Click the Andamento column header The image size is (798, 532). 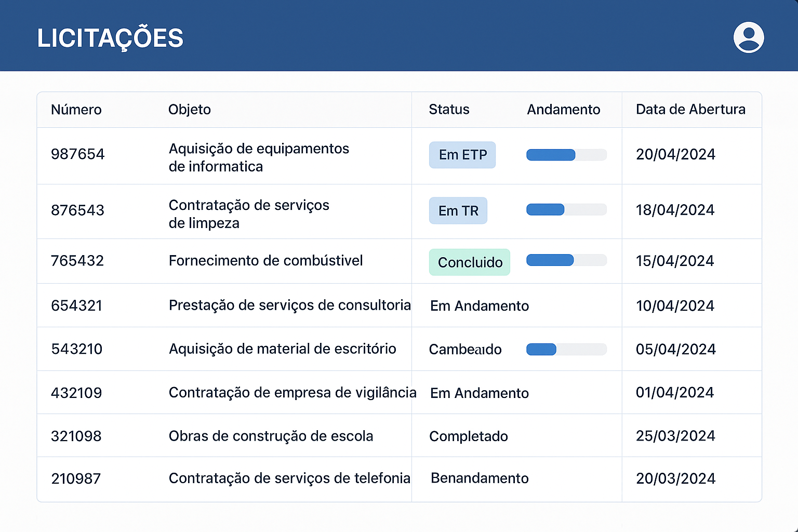[x=564, y=110]
